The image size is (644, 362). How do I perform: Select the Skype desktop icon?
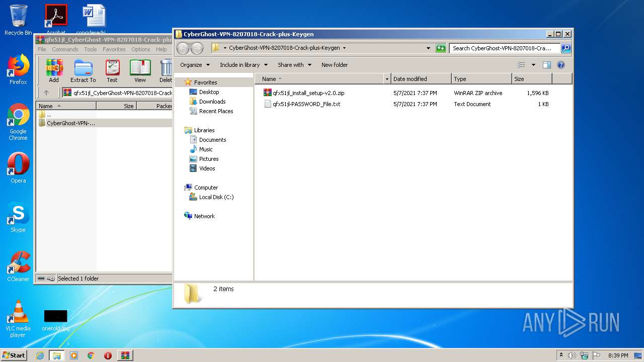[18, 217]
